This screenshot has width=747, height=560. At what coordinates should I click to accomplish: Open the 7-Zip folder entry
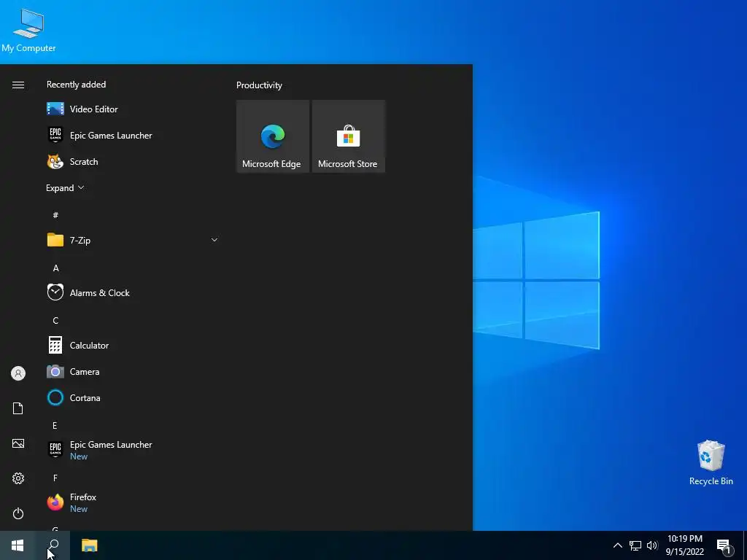pyautogui.click(x=133, y=240)
